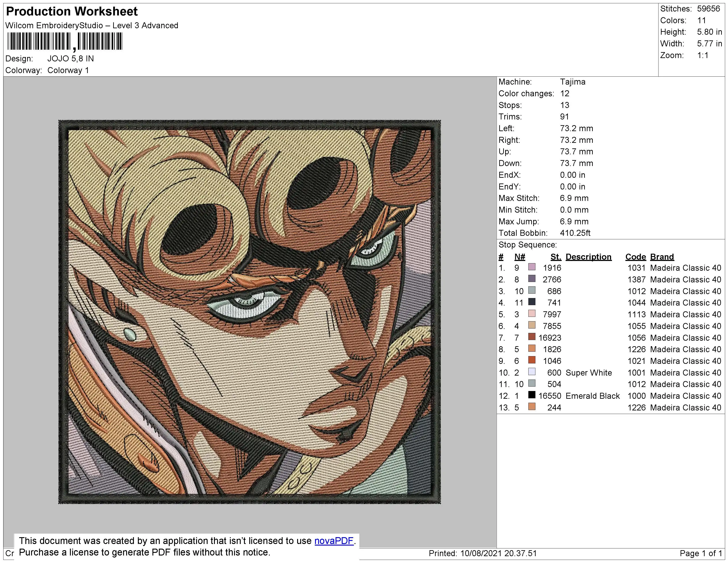Click the Max Jump value 6.9 mm
This screenshot has width=728, height=563.
point(574,221)
